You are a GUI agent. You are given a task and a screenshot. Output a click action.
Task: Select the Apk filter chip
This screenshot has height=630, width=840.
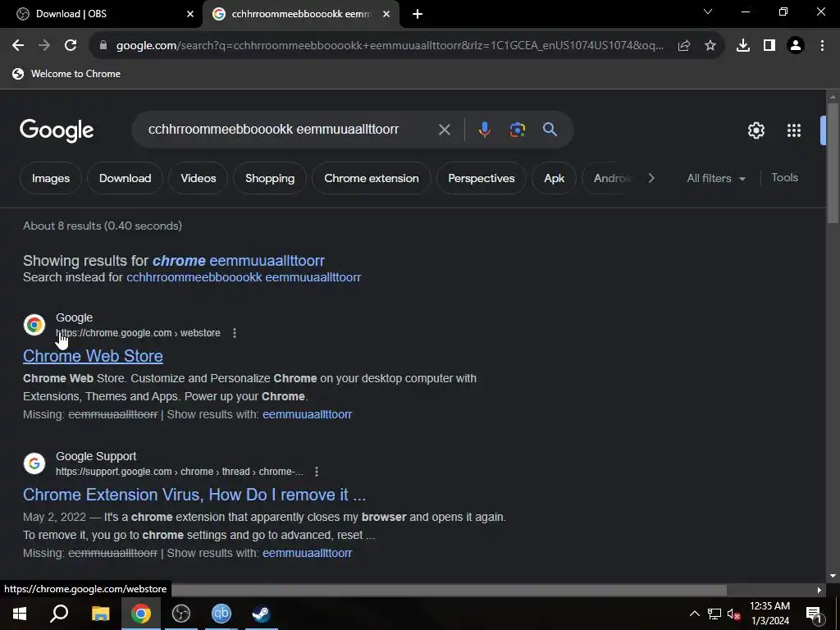[x=554, y=178]
